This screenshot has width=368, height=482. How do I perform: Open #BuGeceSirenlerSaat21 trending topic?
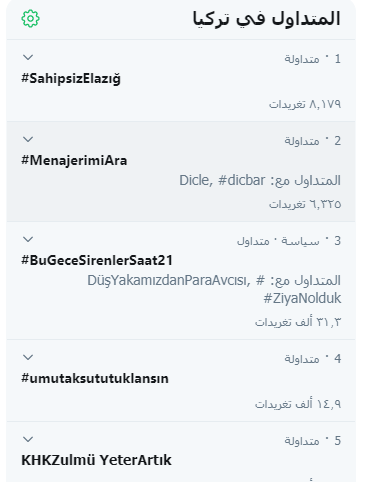point(97,260)
